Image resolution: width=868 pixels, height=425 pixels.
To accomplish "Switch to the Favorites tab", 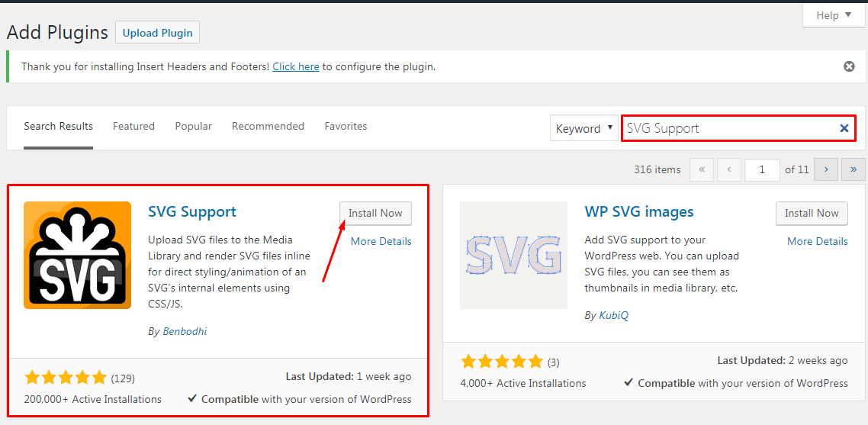I will click(346, 127).
